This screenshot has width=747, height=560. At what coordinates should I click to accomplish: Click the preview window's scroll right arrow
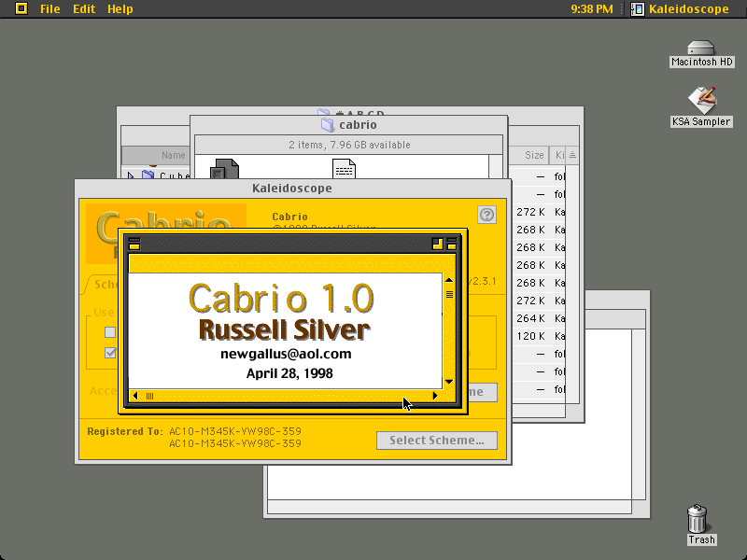pos(434,396)
